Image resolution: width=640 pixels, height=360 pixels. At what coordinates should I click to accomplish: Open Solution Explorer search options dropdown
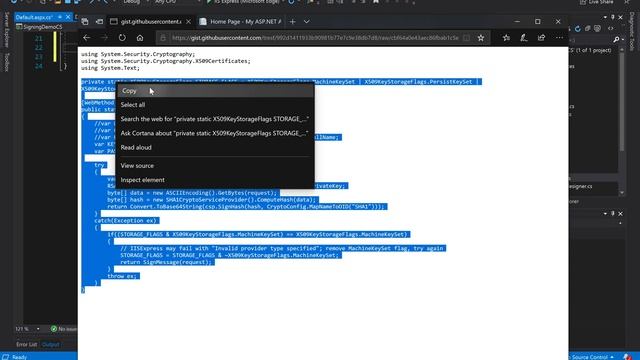tap(622, 39)
